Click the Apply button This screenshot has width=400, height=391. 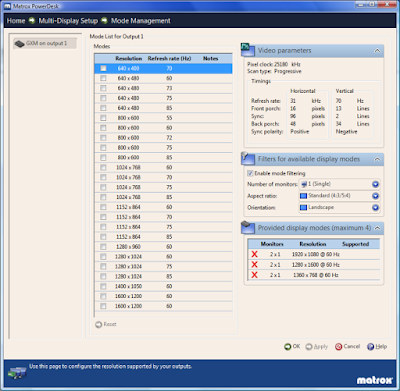(317, 347)
